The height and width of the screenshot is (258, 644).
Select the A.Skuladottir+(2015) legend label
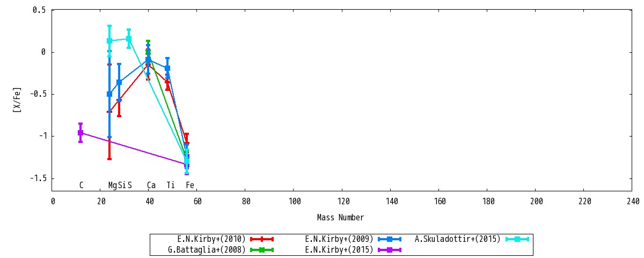pos(458,239)
